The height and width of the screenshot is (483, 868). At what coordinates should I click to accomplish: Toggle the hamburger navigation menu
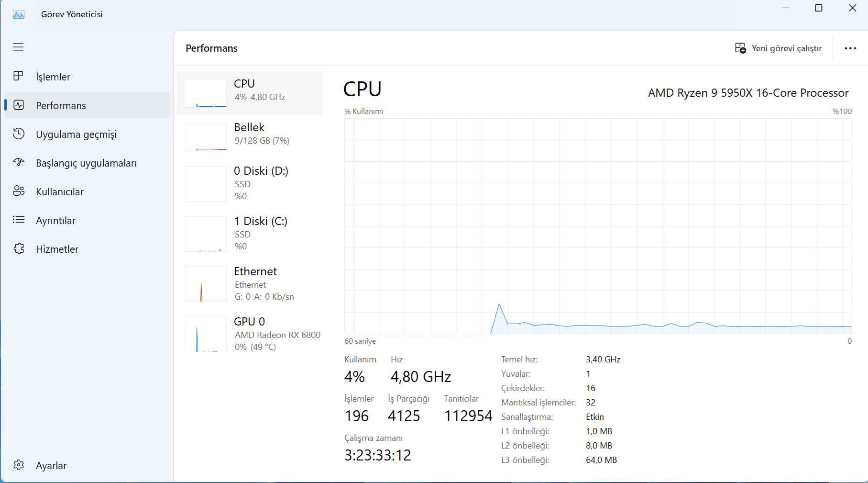click(x=18, y=47)
